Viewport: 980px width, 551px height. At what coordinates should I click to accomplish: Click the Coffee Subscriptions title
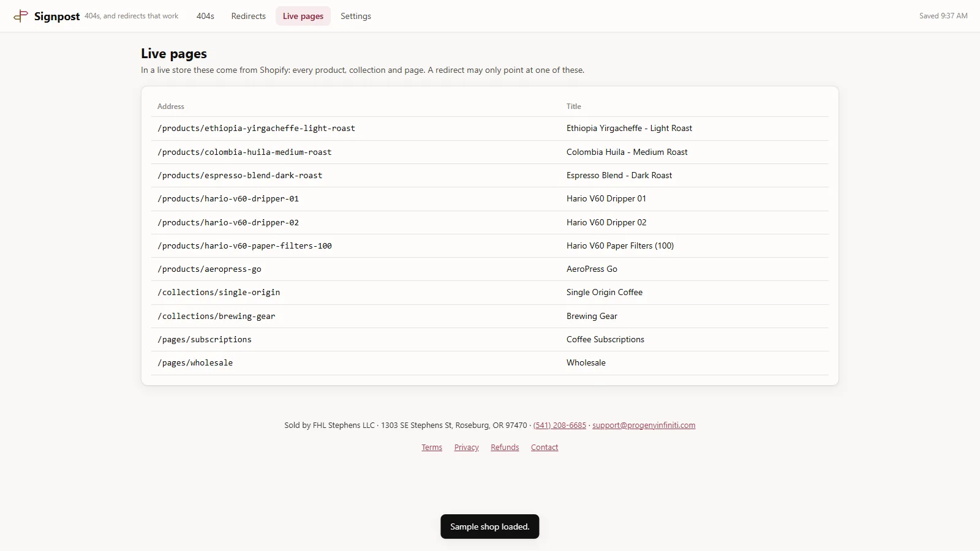click(605, 340)
